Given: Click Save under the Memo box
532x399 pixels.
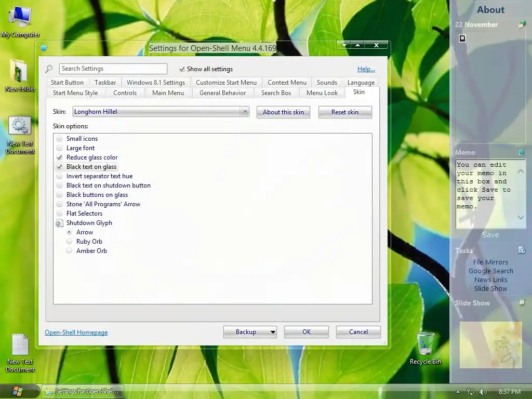Looking at the screenshot, I should (x=490, y=235).
